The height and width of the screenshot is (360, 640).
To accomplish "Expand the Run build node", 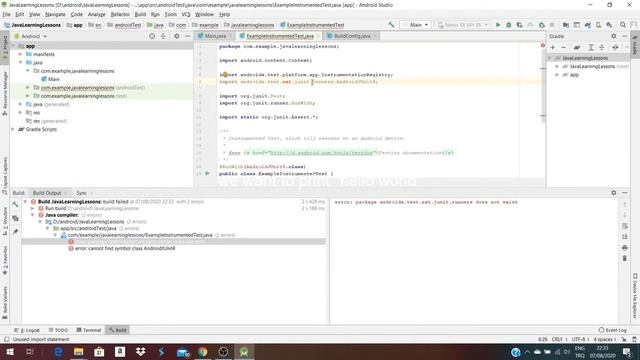I will (33, 208).
